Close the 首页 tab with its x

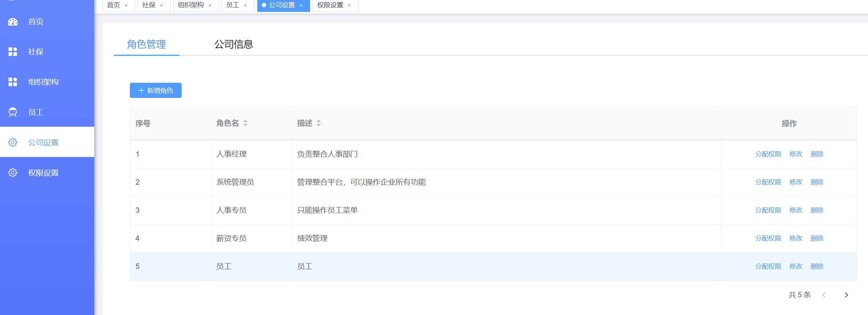126,5
